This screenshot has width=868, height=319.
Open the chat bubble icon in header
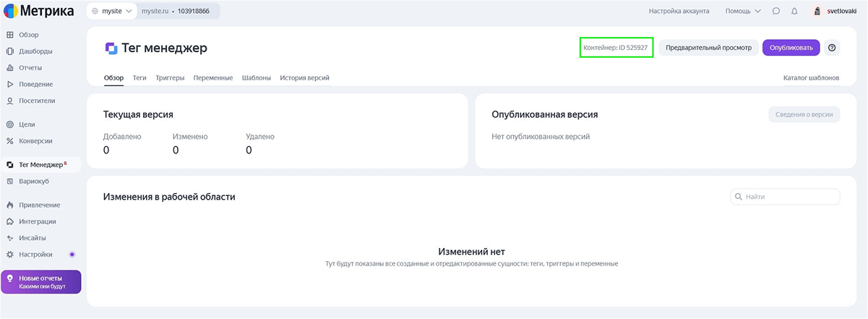tap(776, 11)
